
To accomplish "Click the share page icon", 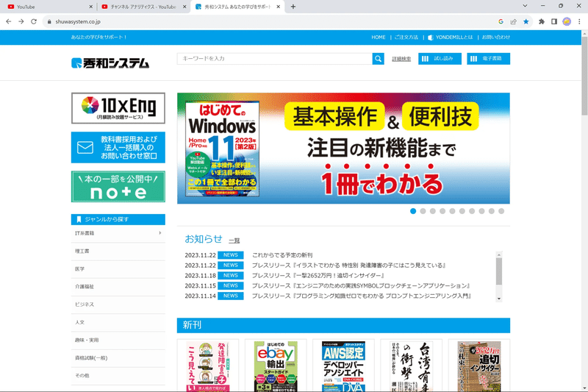I will coord(513,22).
